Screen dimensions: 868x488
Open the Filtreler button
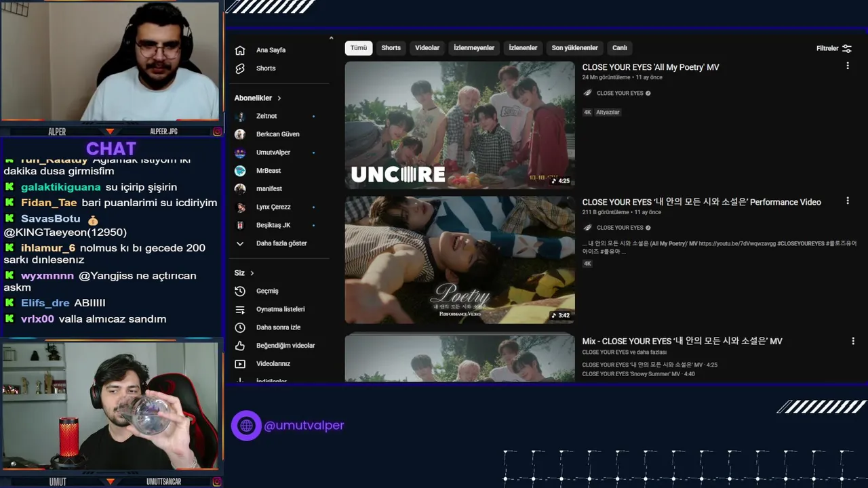(x=834, y=48)
